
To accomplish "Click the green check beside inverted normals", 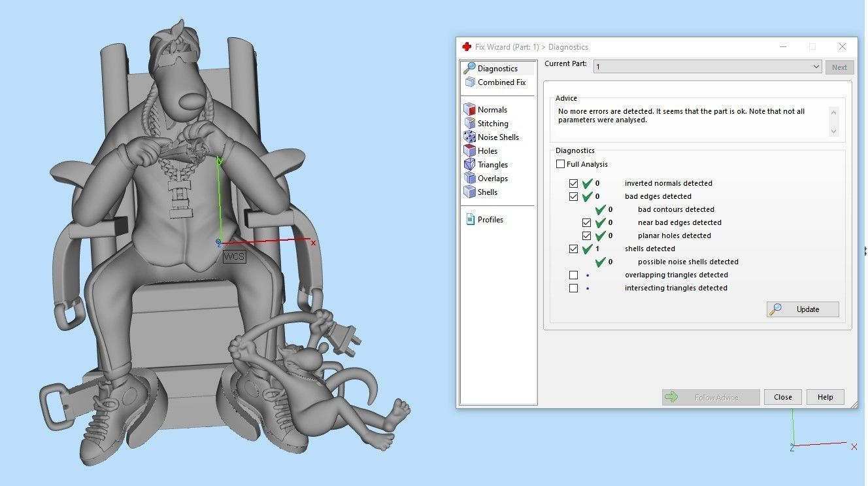I will [x=588, y=183].
